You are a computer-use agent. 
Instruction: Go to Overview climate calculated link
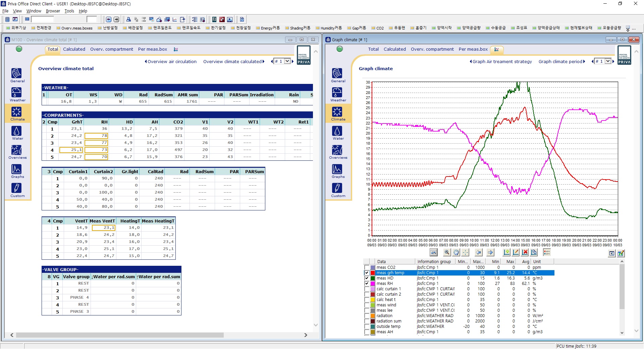coord(234,61)
